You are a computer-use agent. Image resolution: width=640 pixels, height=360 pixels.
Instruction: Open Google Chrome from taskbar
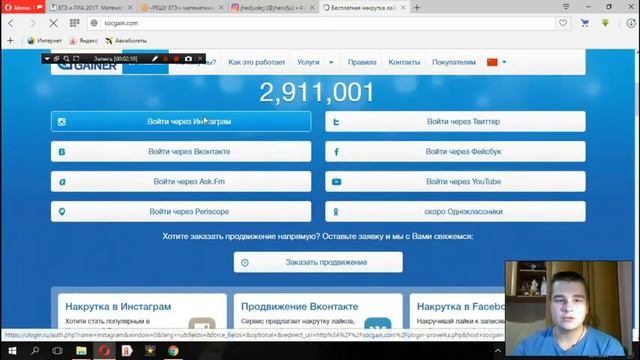(x=173, y=351)
